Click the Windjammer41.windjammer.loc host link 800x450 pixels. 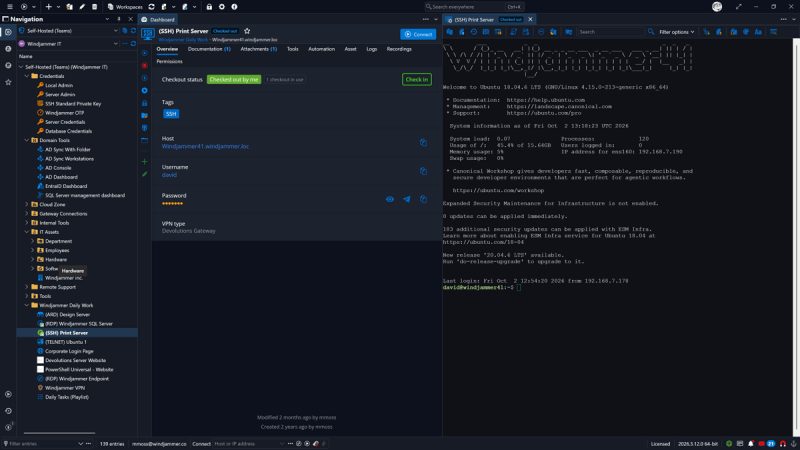(x=205, y=146)
